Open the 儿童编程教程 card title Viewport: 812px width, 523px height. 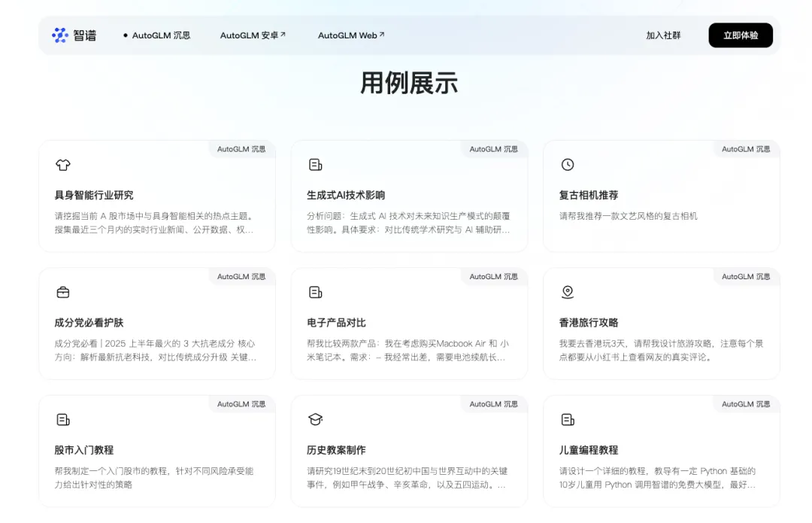click(588, 450)
